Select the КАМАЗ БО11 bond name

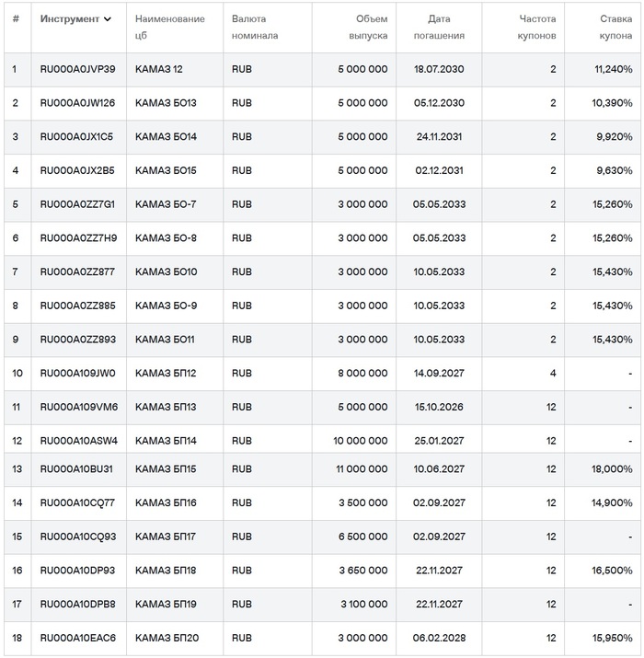click(165, 340)
